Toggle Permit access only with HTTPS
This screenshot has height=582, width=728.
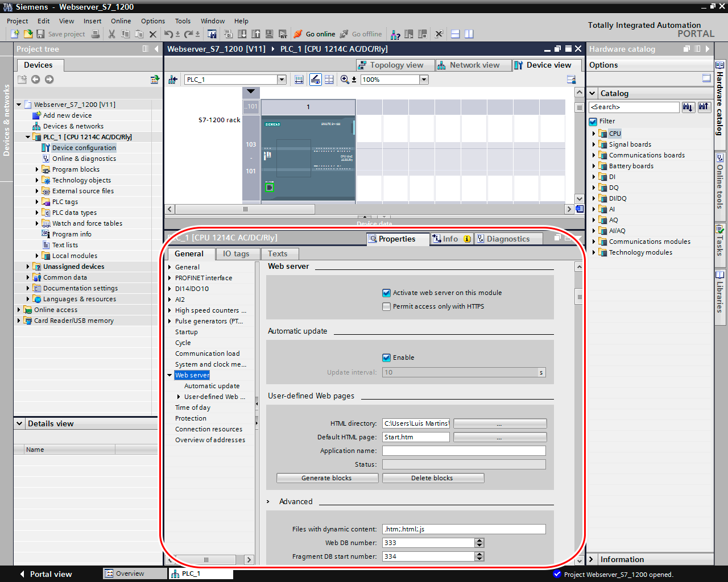387,306
